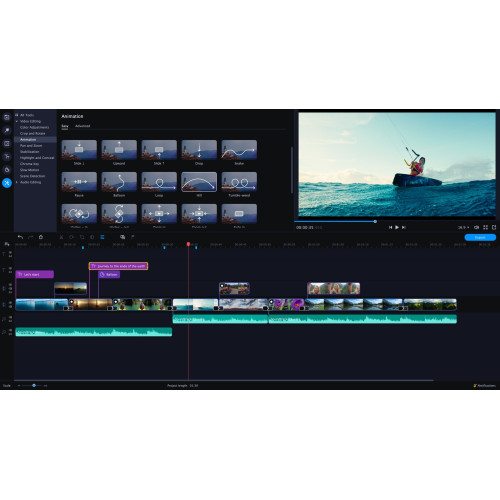
Task: Open the aspect ratio dropdown in player
Action: click(463, 227)
